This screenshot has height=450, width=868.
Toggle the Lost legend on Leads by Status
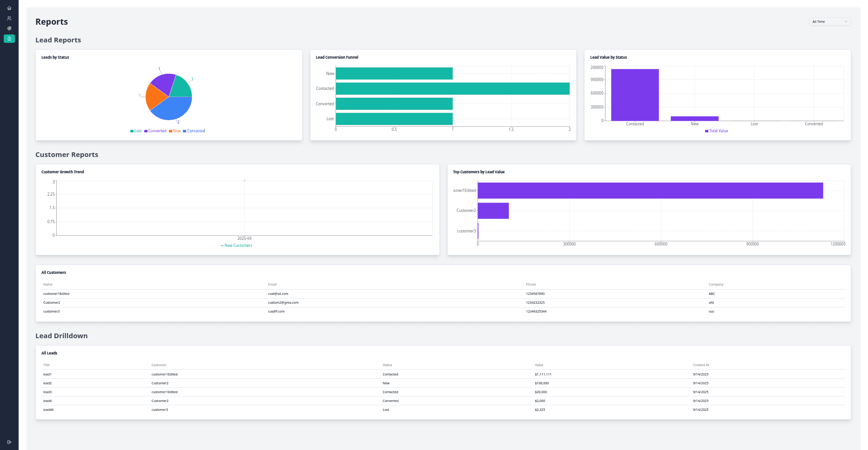[136, 131]
